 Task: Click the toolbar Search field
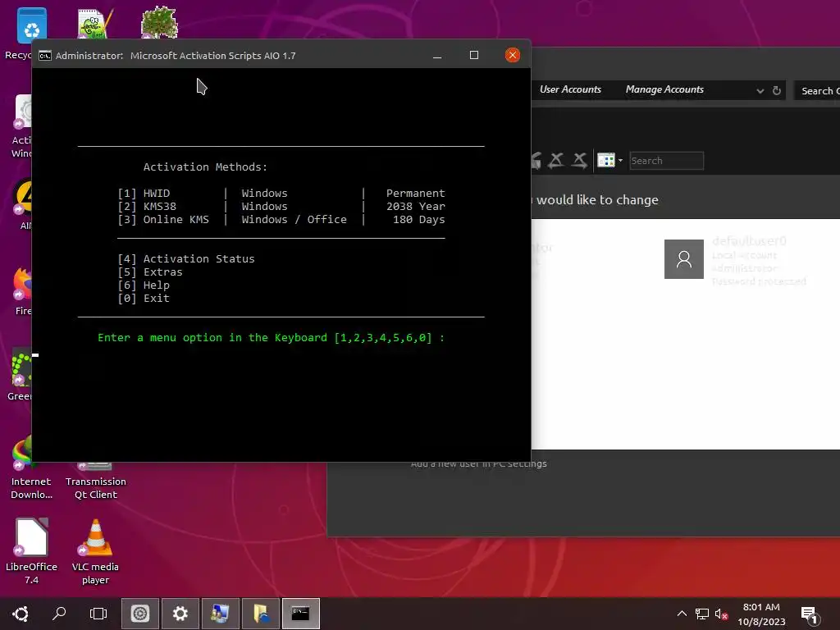tap(666, 161)
